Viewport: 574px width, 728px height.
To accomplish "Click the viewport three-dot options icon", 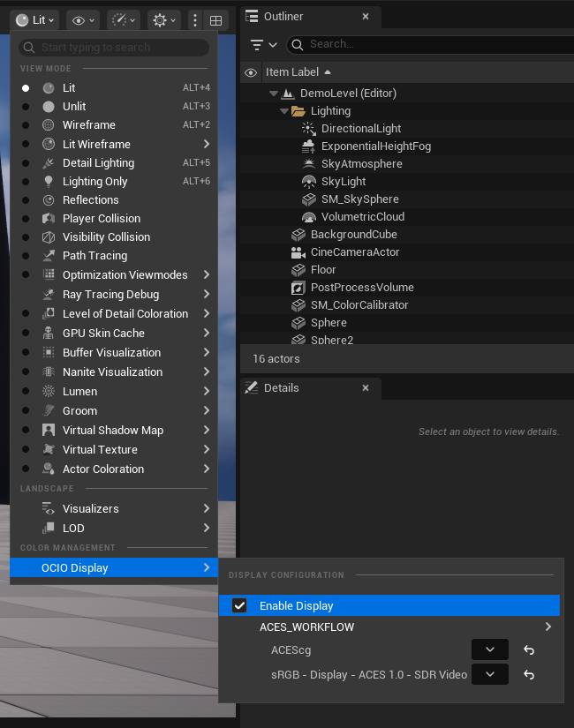I will [x=195, y=20].
